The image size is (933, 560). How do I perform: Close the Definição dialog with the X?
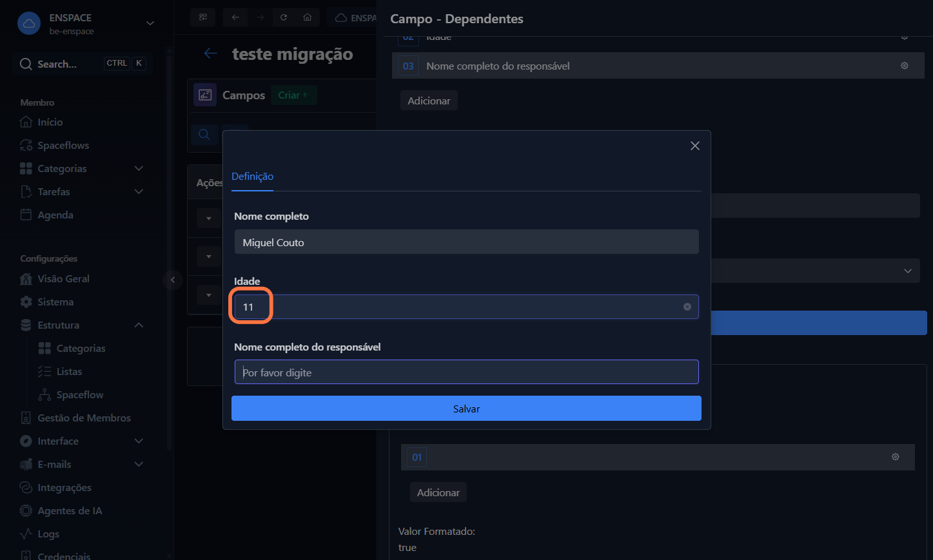pyautogui.click(x=695, y=146)
